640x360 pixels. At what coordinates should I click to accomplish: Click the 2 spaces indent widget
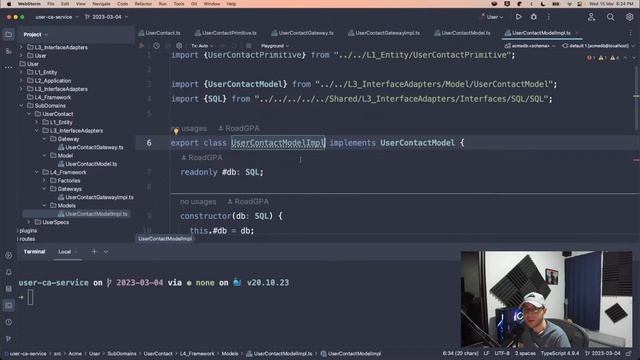point(525,353)
